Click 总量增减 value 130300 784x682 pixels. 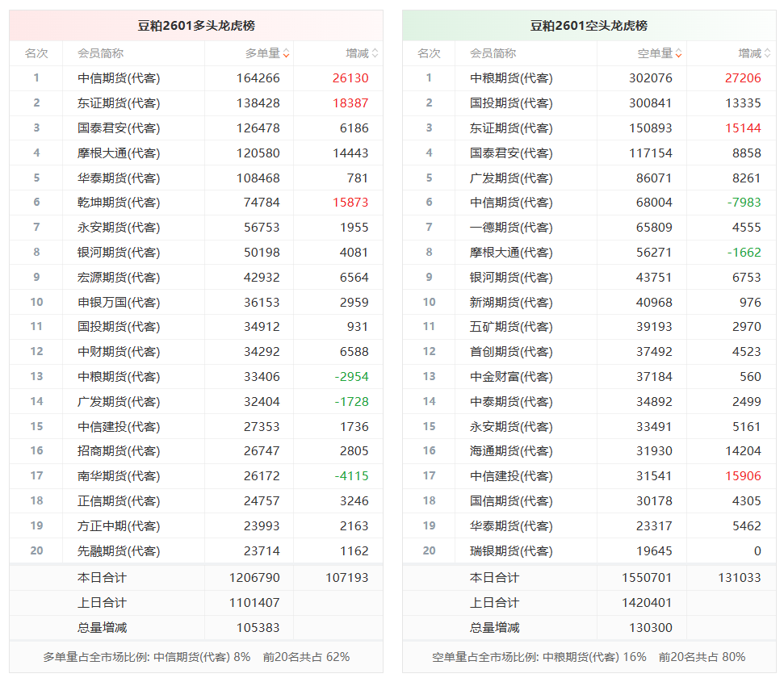[651, 628]
